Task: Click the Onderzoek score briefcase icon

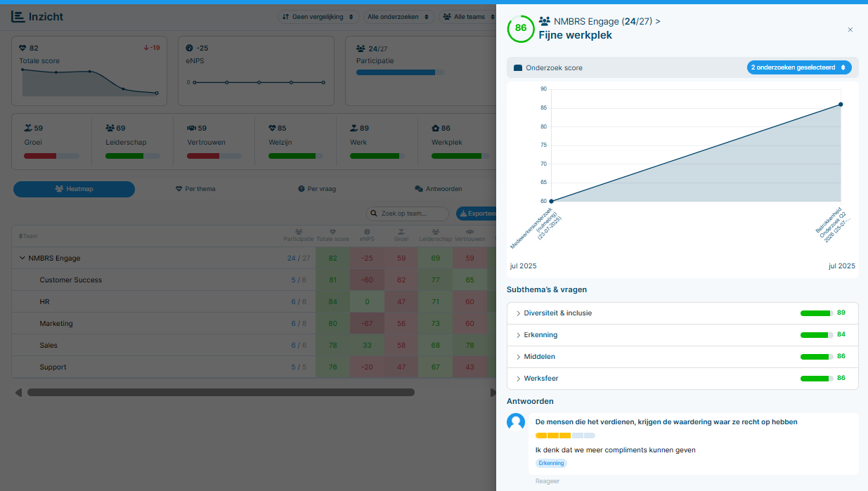Action: (x=518, y=68)
